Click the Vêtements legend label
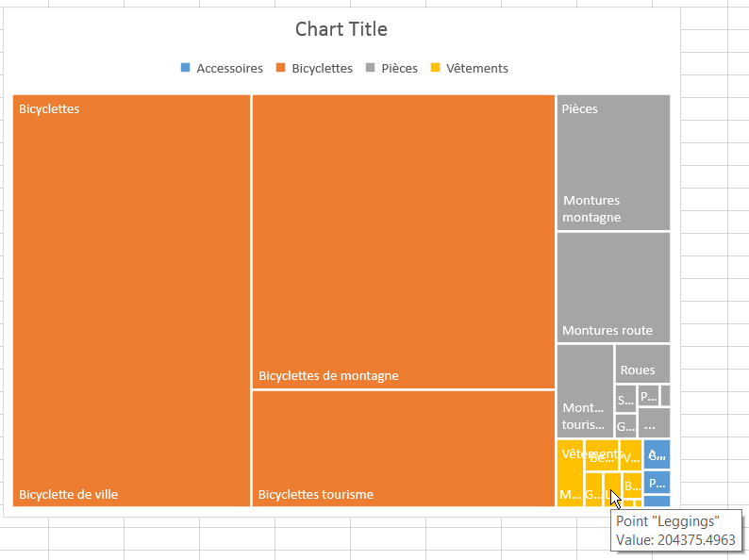This screenshot has width=749, height=560. click(476, 68)
